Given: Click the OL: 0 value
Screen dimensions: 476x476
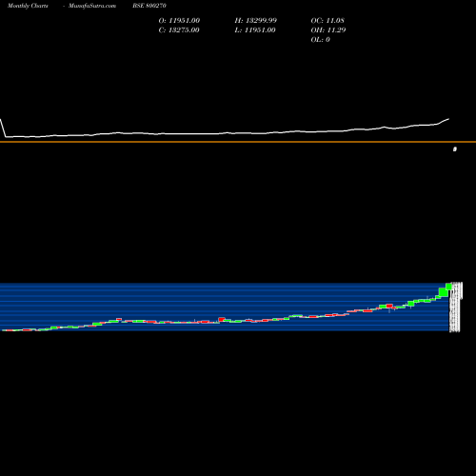Looking at the screenshot, I should pos(321,40).
